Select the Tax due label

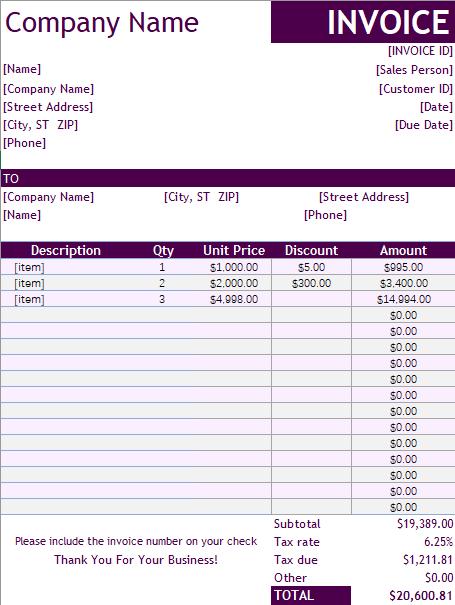click(x=296, y=560)
